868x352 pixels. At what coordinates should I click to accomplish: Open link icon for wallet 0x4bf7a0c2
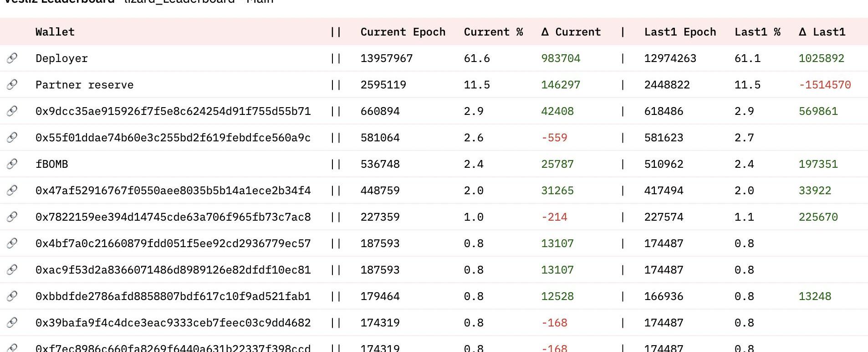[x=12, y=243]
